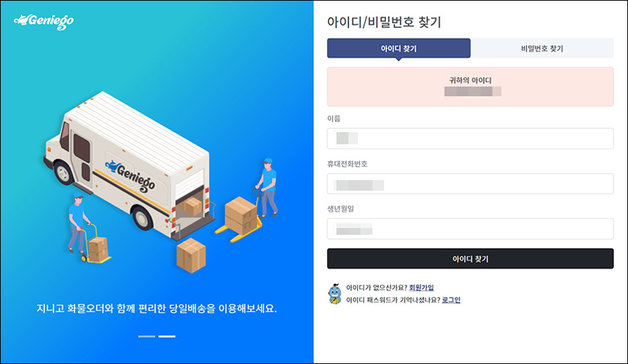Click the worker pushing the hand truck

point(78,222)
